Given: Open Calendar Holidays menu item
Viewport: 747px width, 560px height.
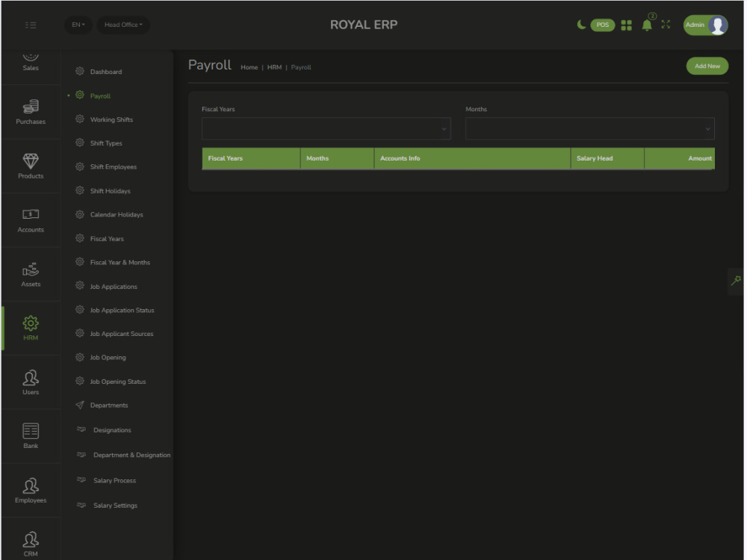Looking at the screenshot, I should point(117,215).
